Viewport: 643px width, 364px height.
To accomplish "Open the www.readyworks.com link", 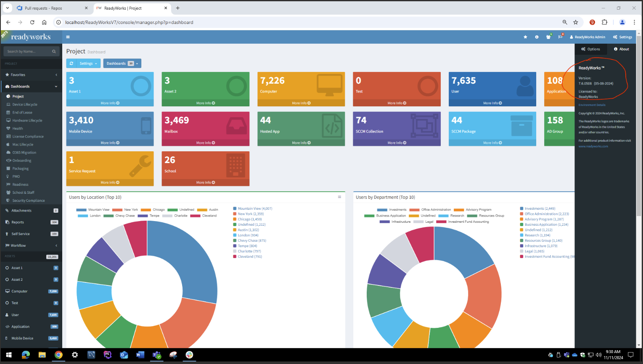I will (x=593, y=146).
